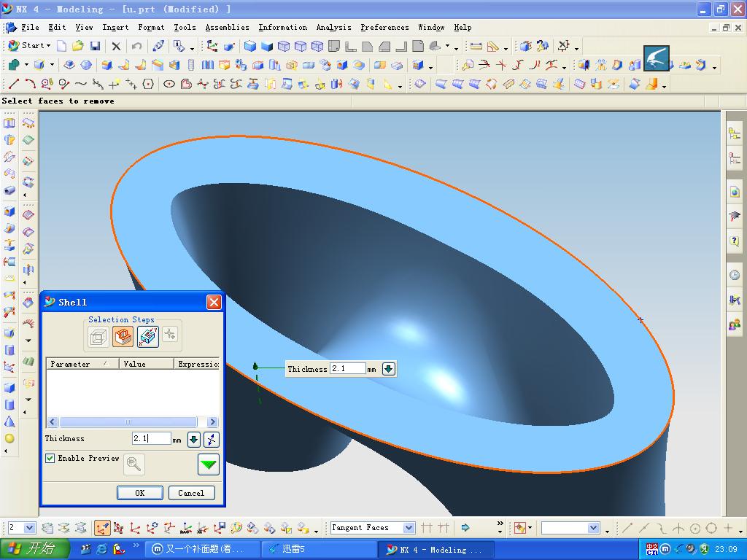Click the sphere primitive icon in left toolbar

(x=9, y=438)
